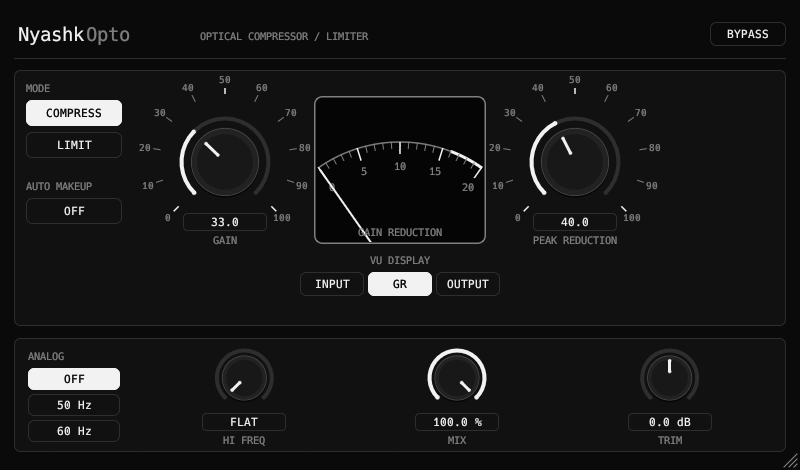The image size is (800, 470).
Task: Click the 100 scale mark on GAIN dial
Action: (x=282, y=218)
